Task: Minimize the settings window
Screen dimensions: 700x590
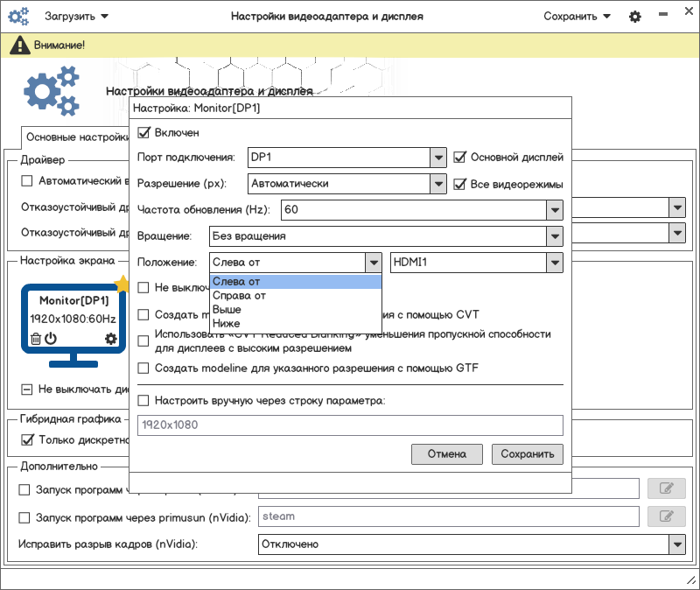Action: pyautogui.click(x=663, y=14)
